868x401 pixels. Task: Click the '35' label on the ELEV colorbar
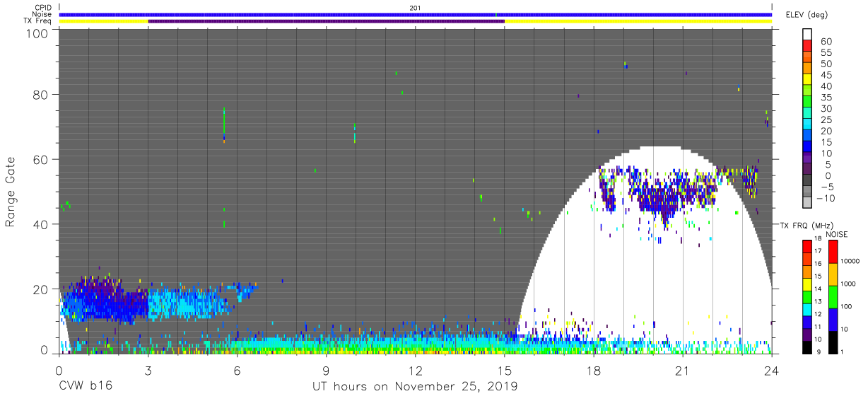click(826, 98)
